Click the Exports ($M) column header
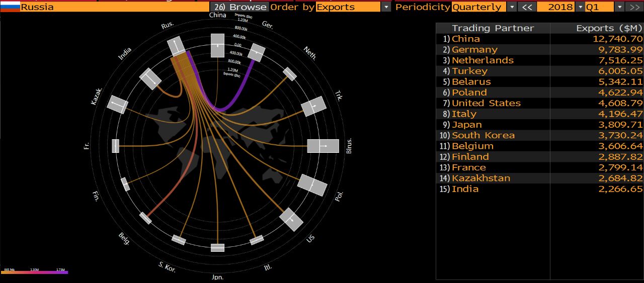Viewport: 644px width, 283px height. pos(597,28)
